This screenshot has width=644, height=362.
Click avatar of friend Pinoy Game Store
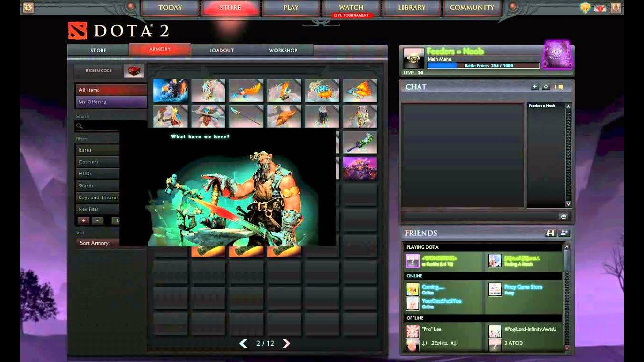(x=495, y=289)
